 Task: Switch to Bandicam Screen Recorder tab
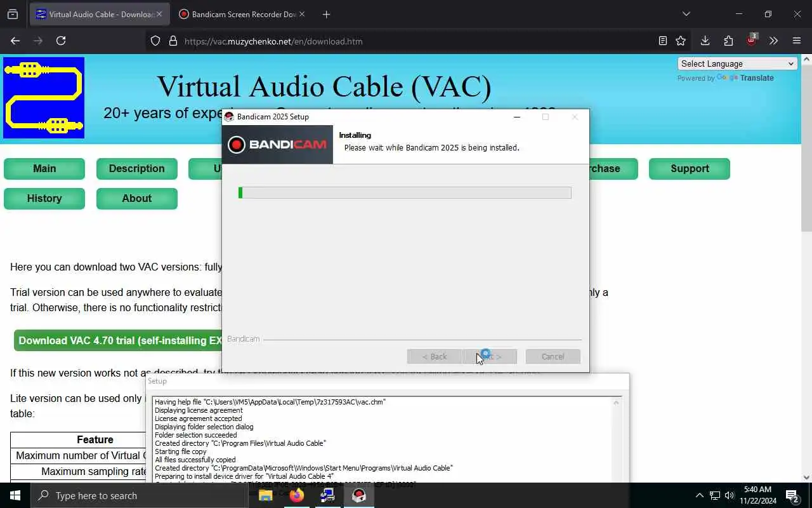point(238,14)
